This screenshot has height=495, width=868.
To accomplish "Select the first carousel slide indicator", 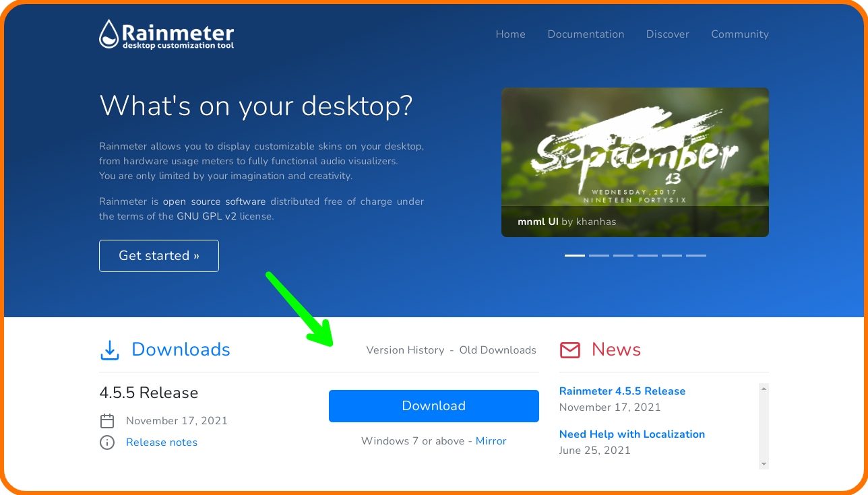I will pyautogui.click(x=575, y=255).
